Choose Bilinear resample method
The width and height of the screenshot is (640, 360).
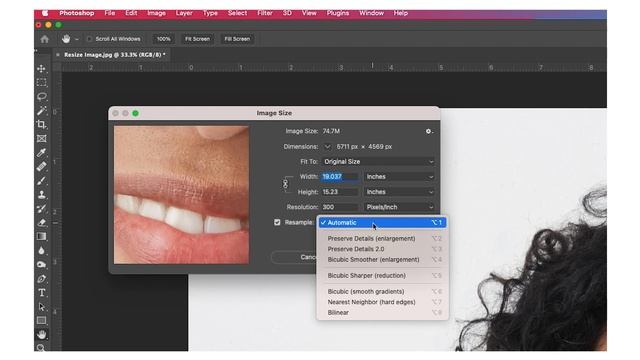pos(382,313)
